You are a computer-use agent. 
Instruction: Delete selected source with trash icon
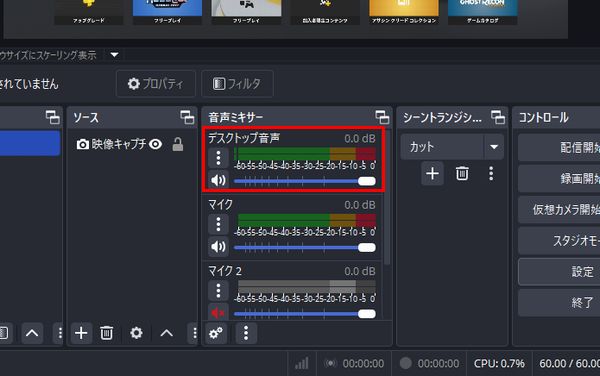point(106,333)
